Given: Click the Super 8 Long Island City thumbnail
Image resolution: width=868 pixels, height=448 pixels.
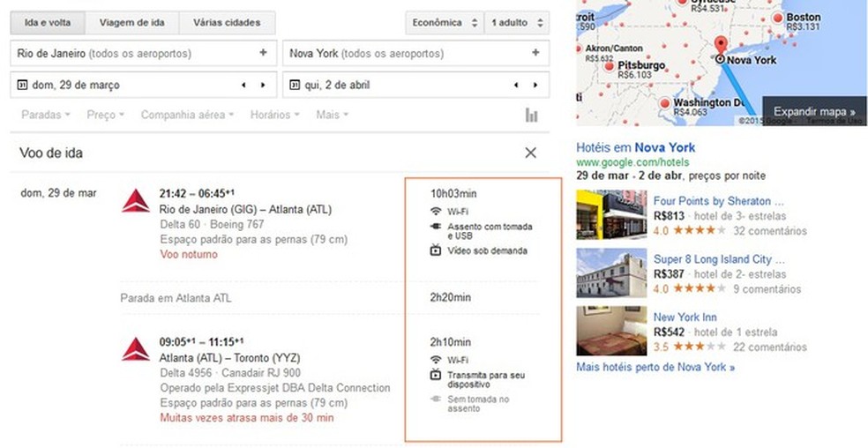Looking at the screenshot, I should [x=611, y=273].
